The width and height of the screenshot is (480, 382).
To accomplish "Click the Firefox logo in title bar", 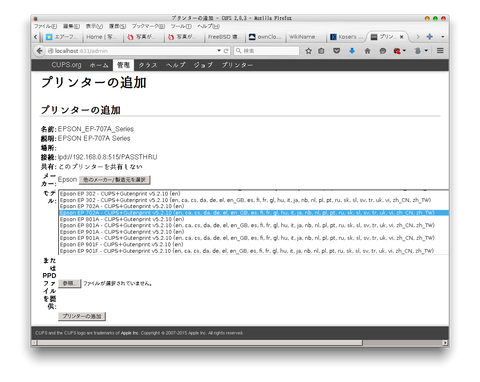I will coord(36,18).
